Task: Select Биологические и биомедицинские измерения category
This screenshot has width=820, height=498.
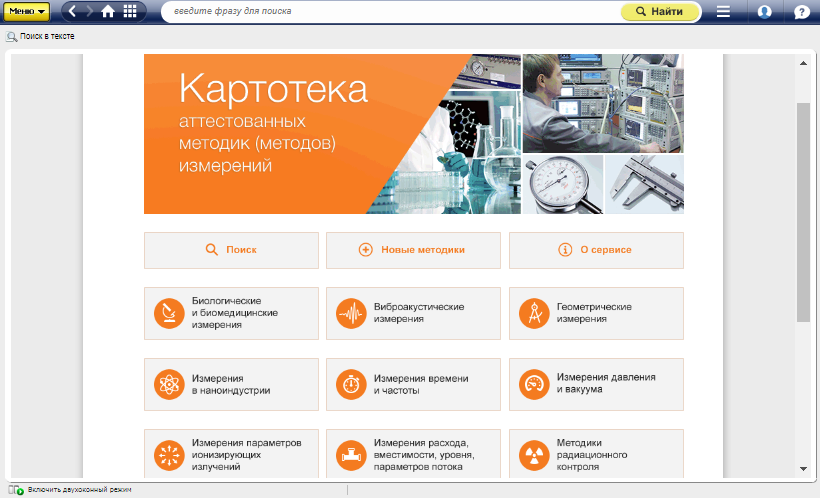Action: pos(231,313)
